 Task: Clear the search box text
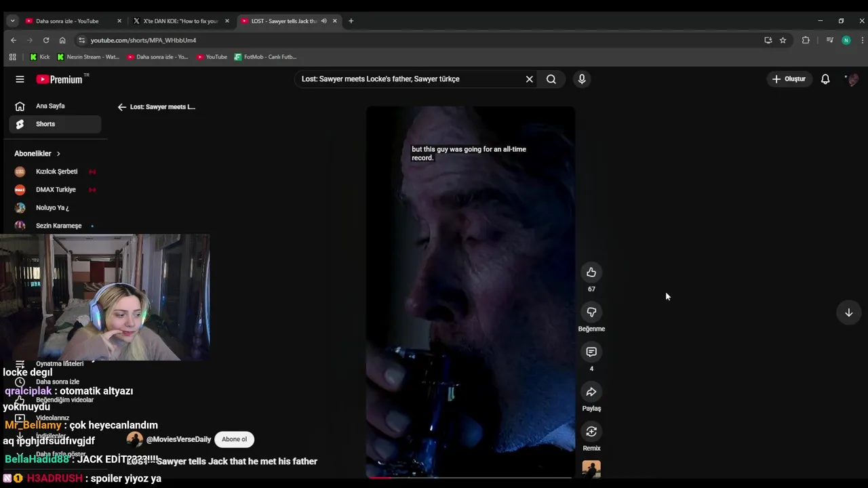(530, 79)
